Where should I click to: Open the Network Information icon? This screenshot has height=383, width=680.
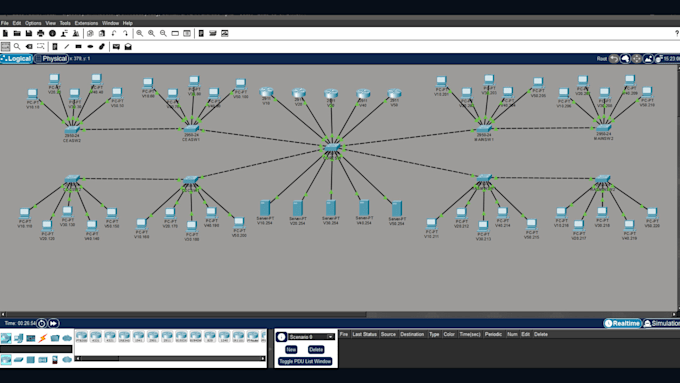click(52, 33)
